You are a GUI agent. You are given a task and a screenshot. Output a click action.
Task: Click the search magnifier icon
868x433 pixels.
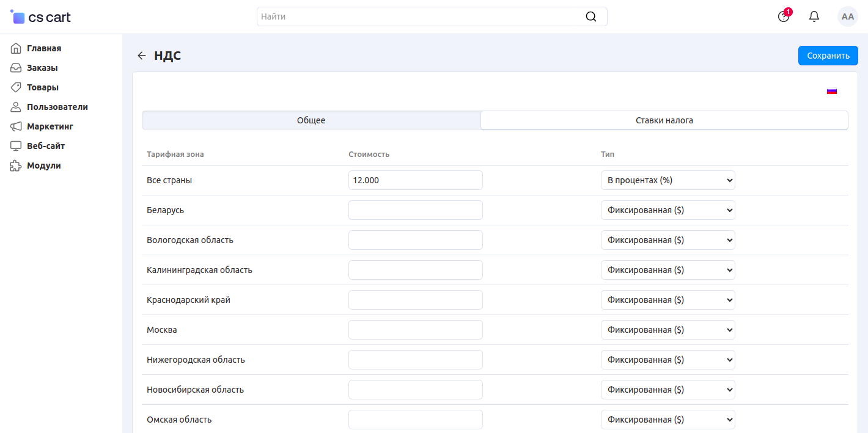pyautogui.click(x=590, y=16)
